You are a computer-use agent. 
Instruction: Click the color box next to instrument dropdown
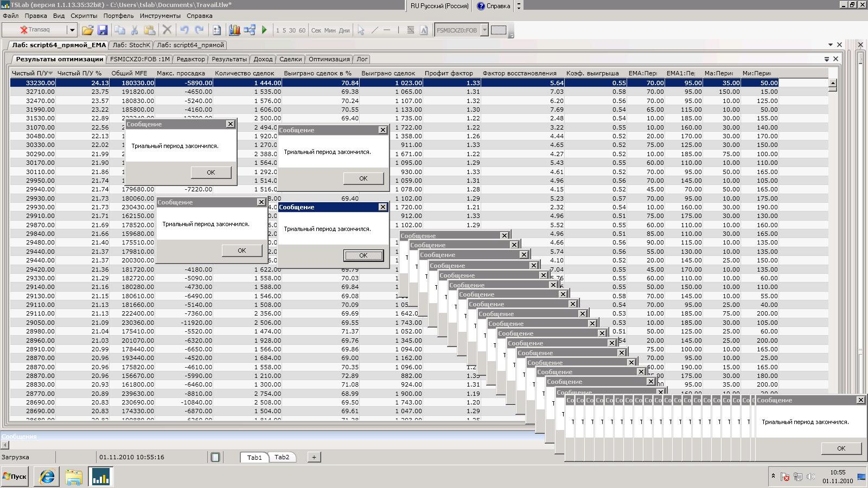(499, 30)
